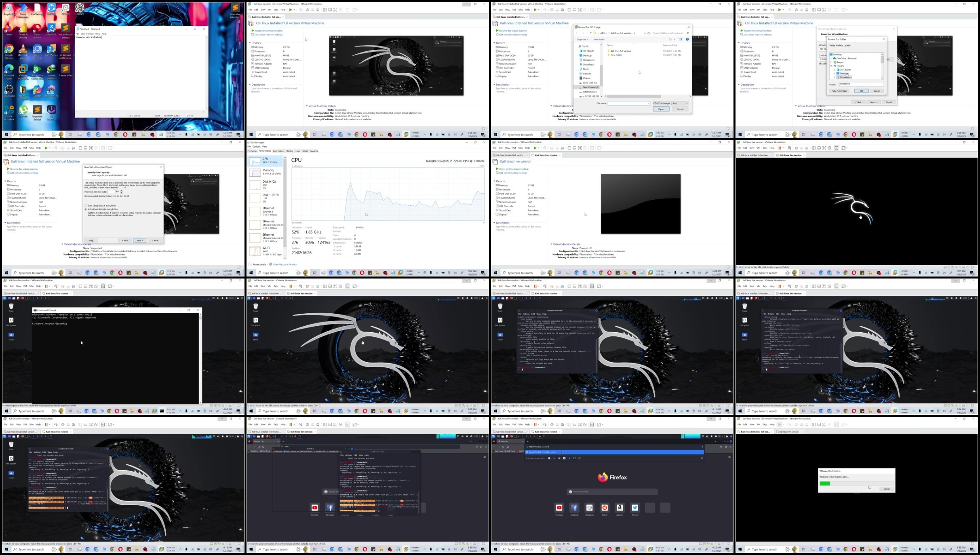Select Kali linux full version folder in ISO dialog

tap(619, 51)
